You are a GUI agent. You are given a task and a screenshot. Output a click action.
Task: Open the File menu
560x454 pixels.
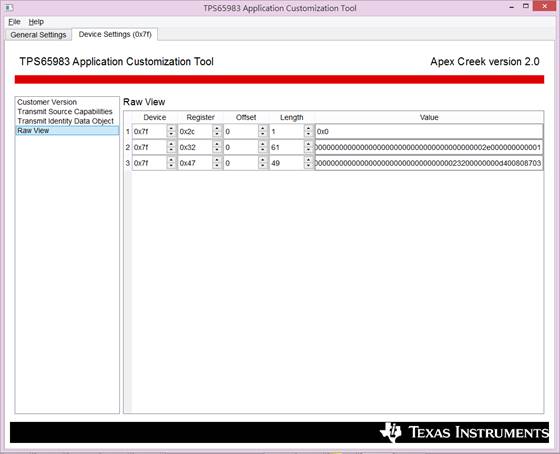tap(14, 22)
